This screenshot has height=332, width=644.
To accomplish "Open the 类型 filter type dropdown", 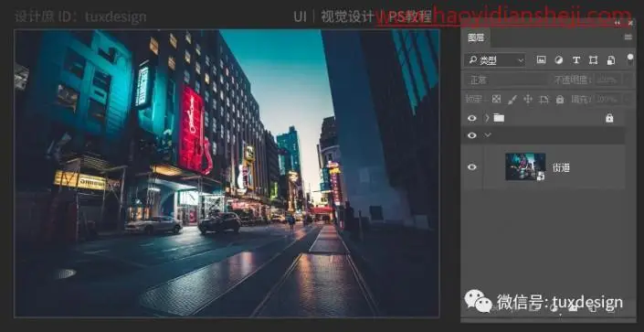I will click(x=495, y=60).
